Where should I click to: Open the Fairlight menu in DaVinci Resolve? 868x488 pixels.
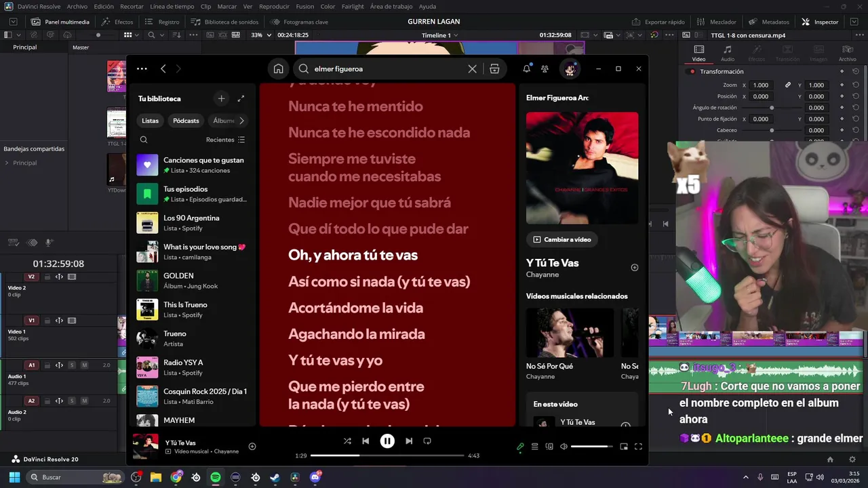(353, 6)
